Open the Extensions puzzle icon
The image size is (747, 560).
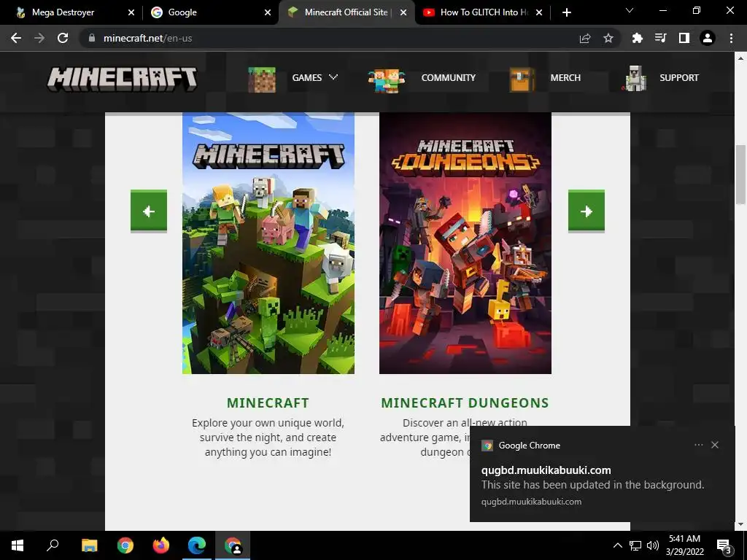(637, 38)
